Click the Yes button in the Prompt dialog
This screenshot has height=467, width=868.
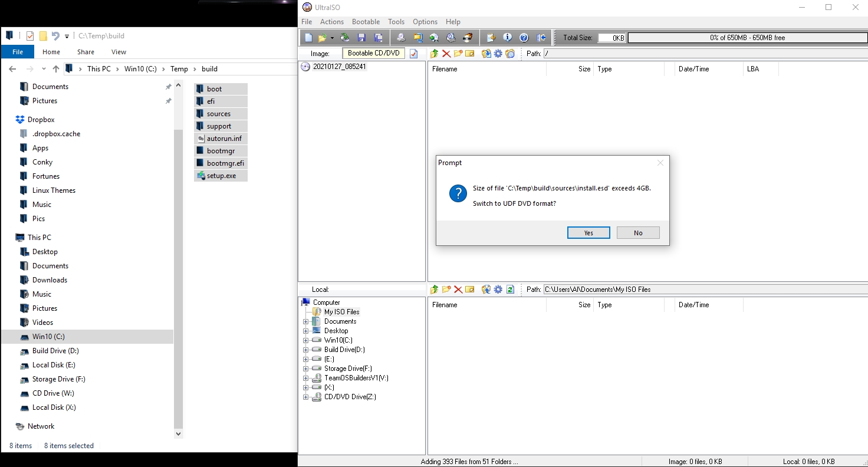tap(588, 233)
